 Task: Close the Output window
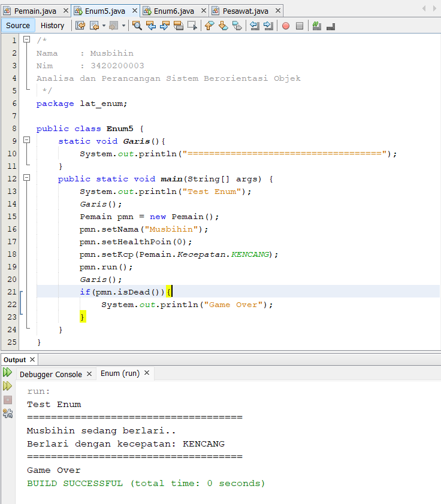tap(32, 359)
